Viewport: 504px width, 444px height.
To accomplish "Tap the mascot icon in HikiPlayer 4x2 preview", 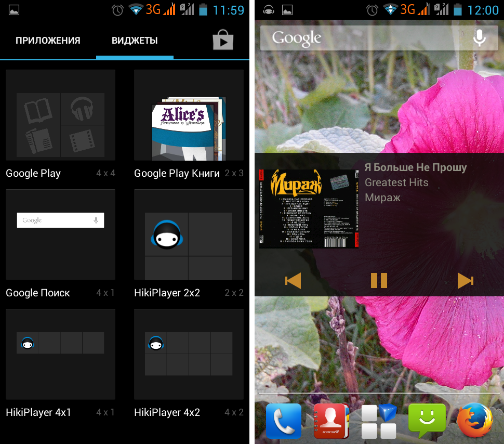I will tap(156, 343).
